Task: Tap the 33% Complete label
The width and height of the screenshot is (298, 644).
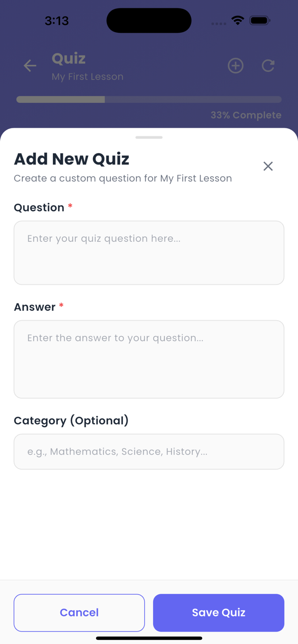Action: click(x=246, y=115)
